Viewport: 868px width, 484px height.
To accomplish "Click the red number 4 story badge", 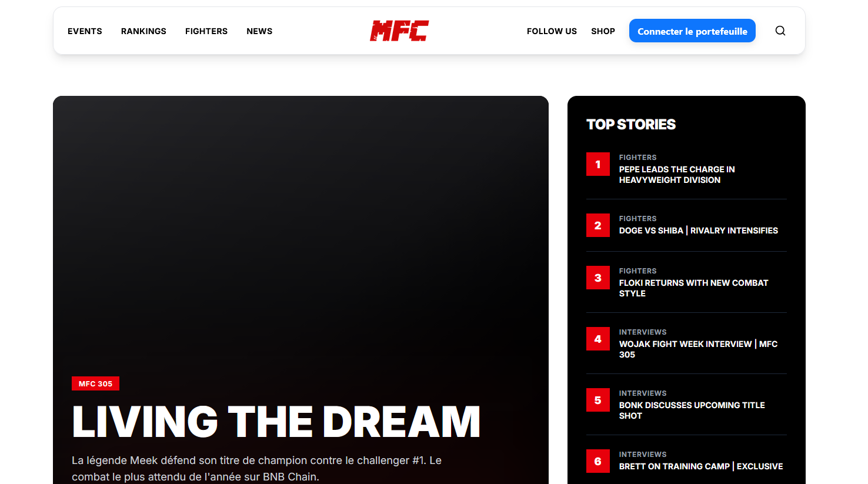I will pyautogui.click(x=597, y=339).
